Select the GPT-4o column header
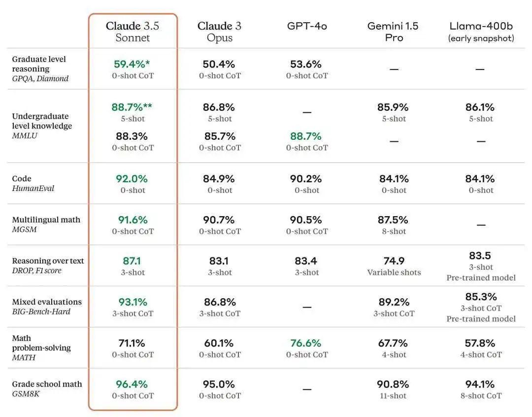The width and height of the screenshot is (532, 417). [306, 26]
